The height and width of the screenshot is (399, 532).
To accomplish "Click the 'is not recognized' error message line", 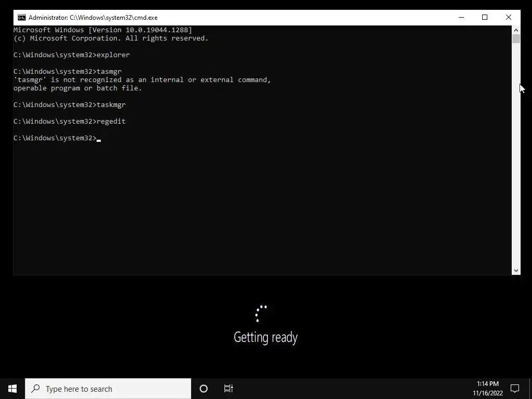I will click(x=142, y=80).
